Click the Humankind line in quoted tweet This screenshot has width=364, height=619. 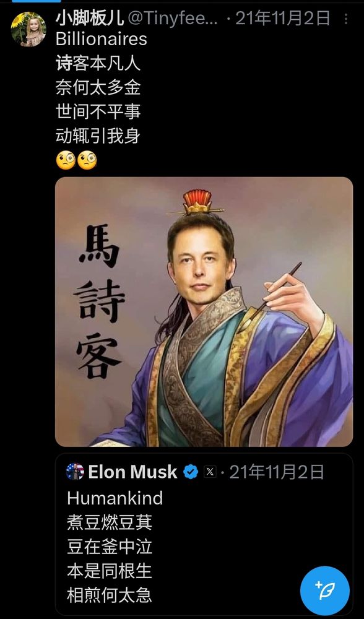[115, 498]
